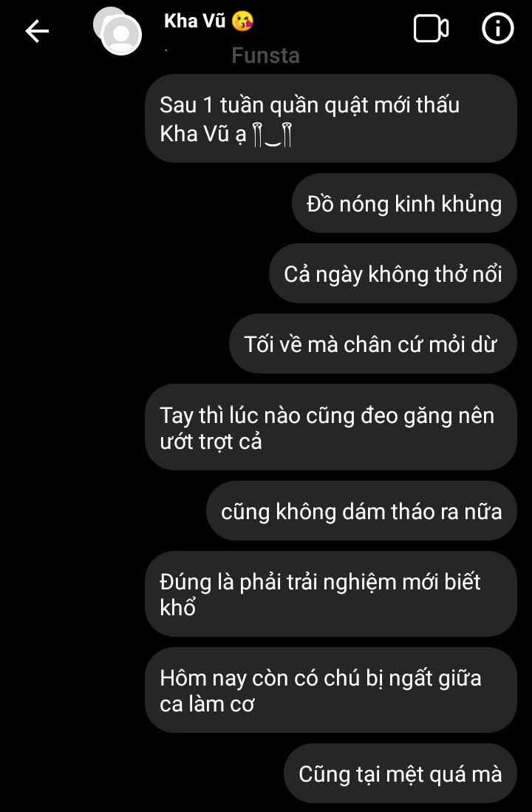Tap the "ca làm cơ" line of the message

click(x=207, y=704)
